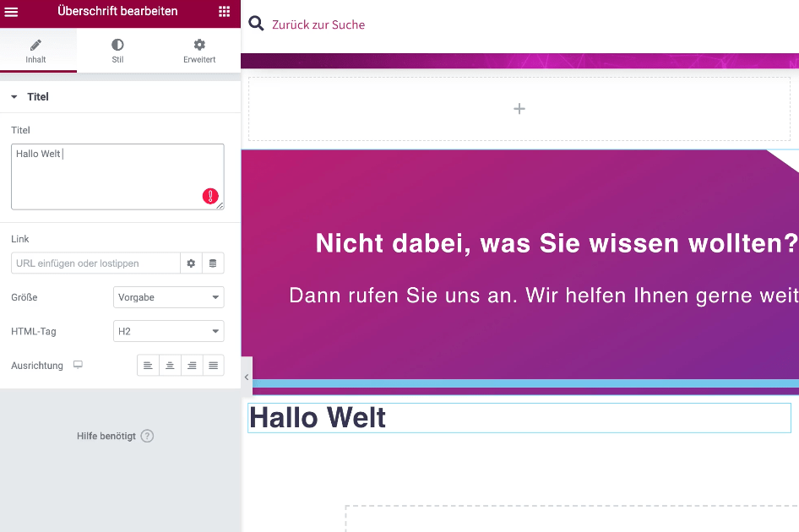Click the plus icon to add section

coord(519,109)
